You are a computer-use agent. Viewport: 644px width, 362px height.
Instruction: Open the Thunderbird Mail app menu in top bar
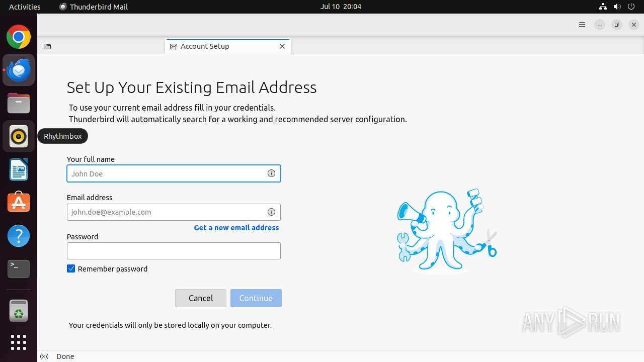coord(94,7)
